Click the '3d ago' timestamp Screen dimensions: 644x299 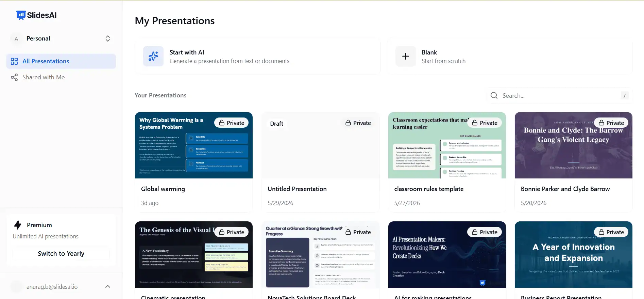click(150, 203)
